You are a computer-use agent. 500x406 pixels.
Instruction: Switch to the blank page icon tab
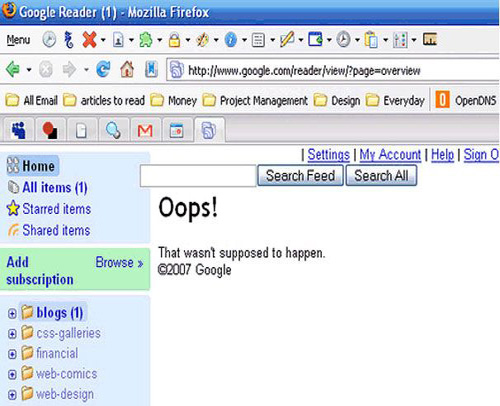pos(81,130)
